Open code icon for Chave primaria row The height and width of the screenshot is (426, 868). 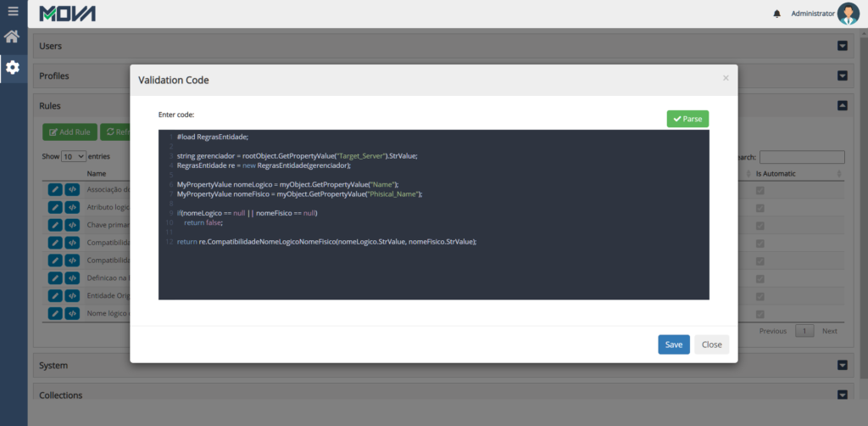73,225
